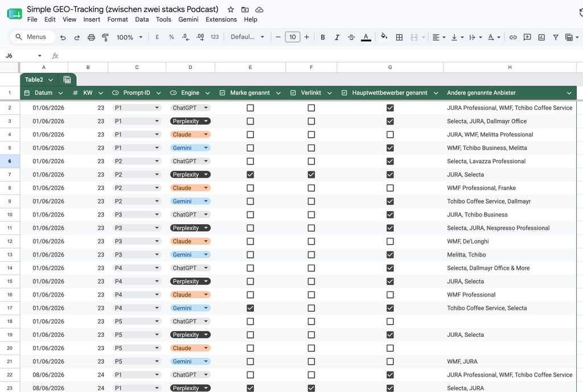Toggle Marke genannt checkbox in row 2
The image size is (583, 392).
pyautogui.click(x=251, y=108)
